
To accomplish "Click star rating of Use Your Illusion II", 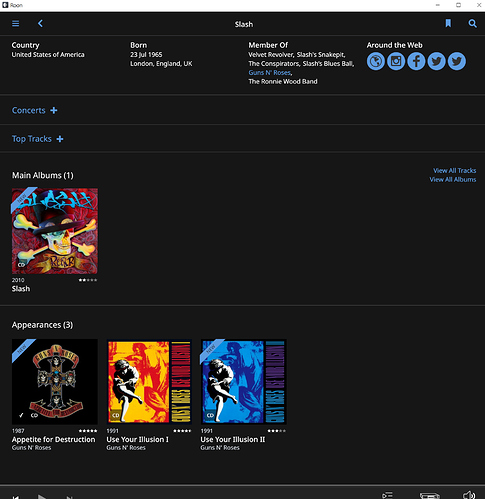I will coord(277,431).
